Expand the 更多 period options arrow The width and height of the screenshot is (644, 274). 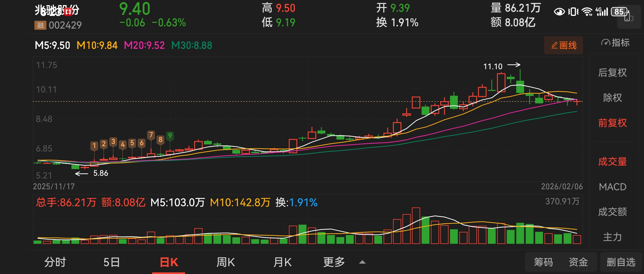362,262
